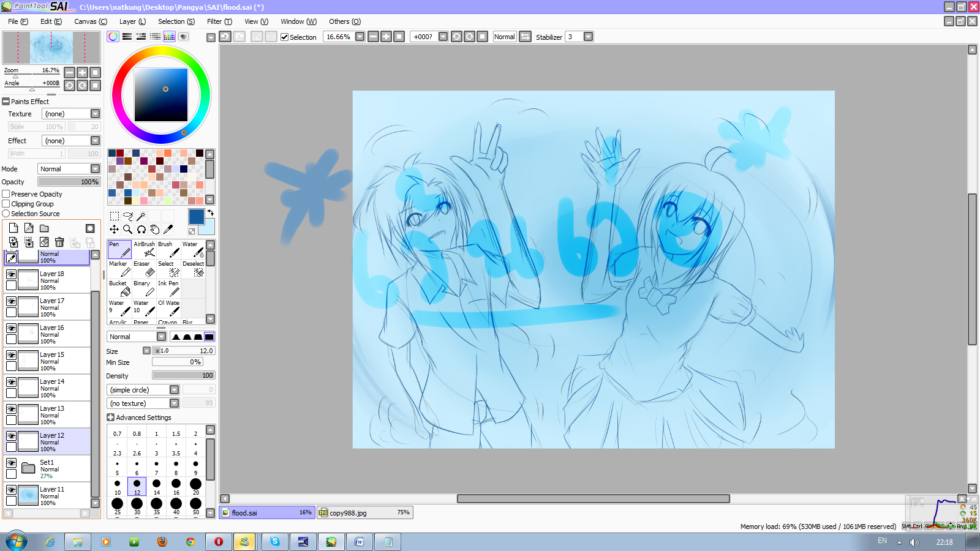
Task: Pick the magic wand tool
Action: click(x=141, y=216)
